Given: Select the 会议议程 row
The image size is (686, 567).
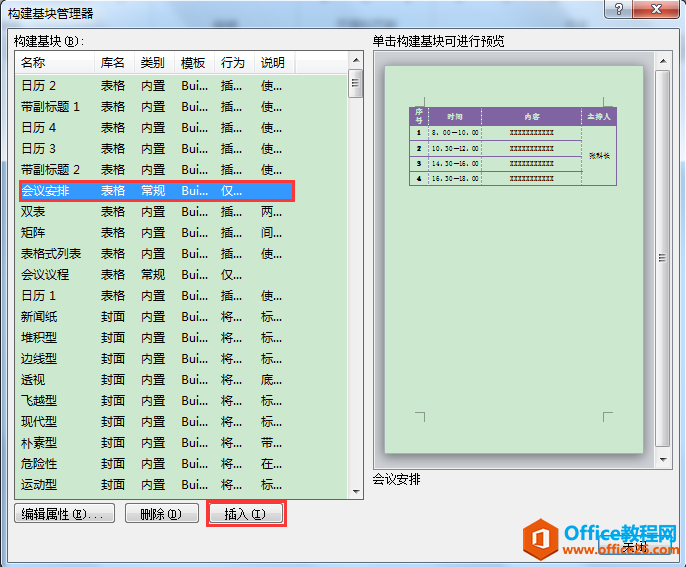Looking at the screenshot, I should tap(158, 275).
